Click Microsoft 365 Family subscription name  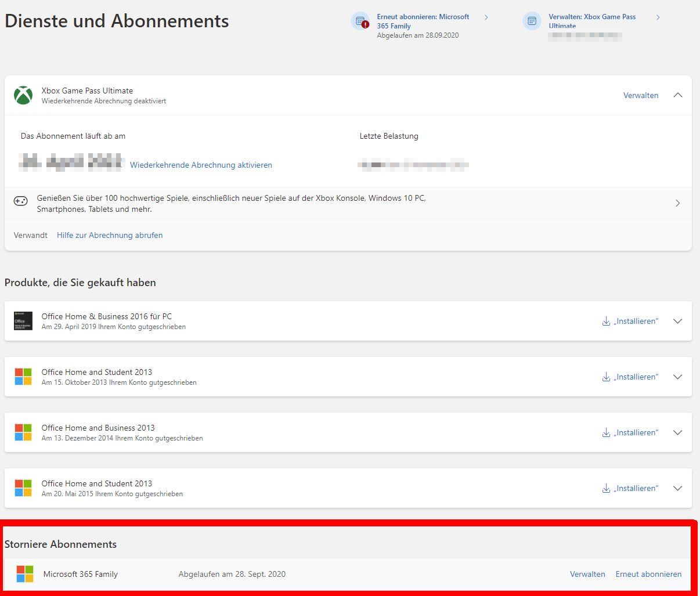81,574
